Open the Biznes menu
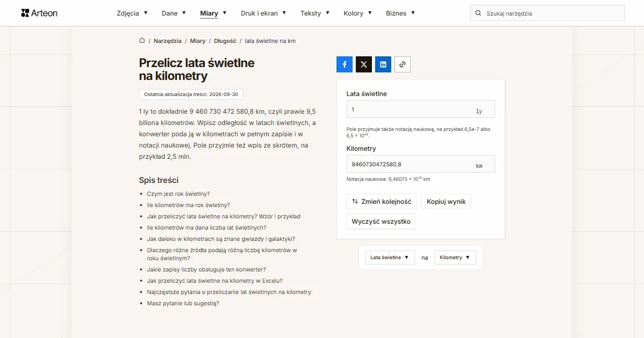 tap(400, 13)
